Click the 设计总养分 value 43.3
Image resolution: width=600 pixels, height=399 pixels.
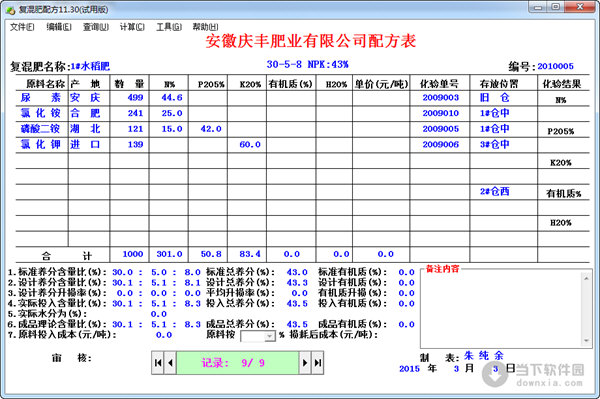297,283
